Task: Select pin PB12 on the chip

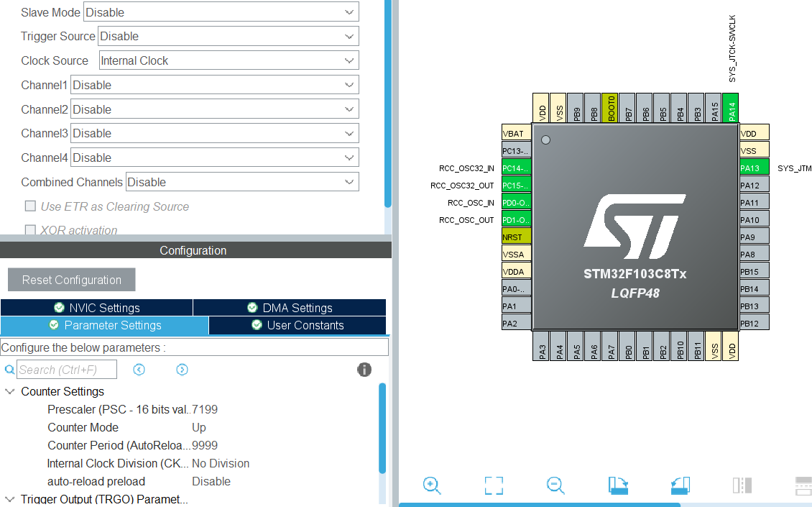Action: coord(754,324)
